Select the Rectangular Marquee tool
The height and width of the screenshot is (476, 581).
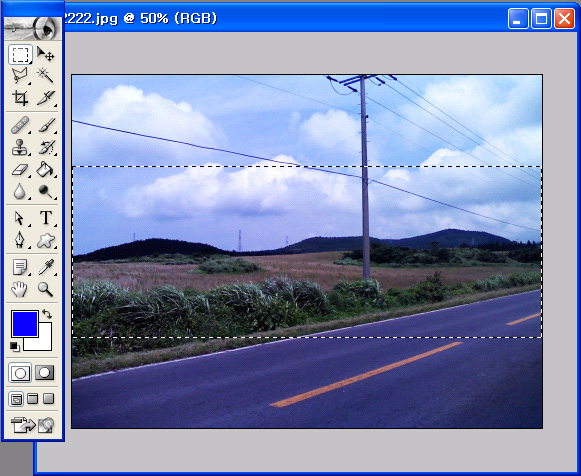[20, 54]
